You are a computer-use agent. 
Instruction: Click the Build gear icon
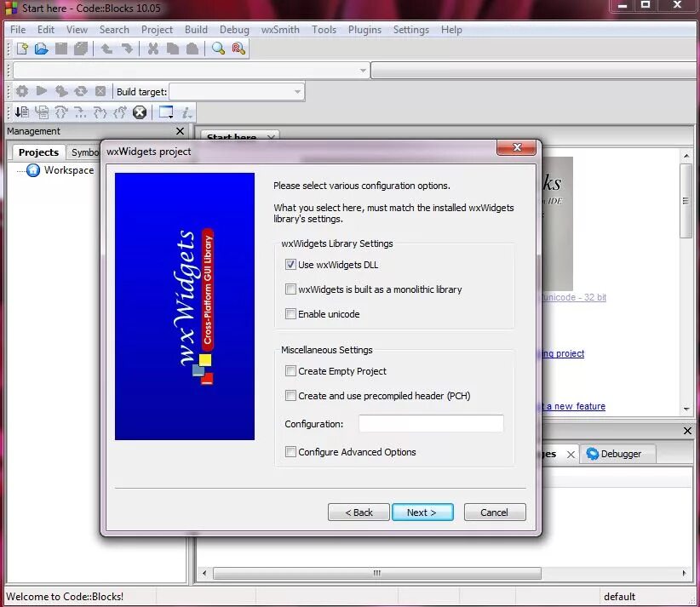click(22, 91)
